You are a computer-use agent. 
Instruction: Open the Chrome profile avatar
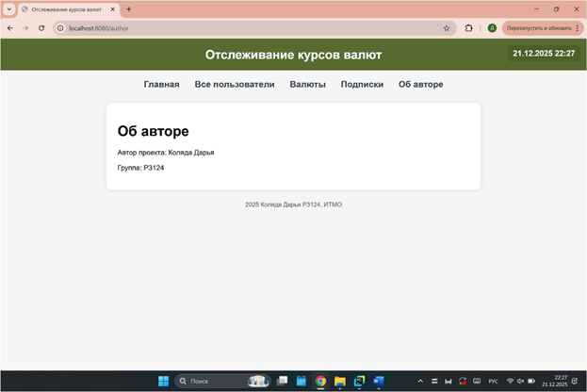(492, 28)
